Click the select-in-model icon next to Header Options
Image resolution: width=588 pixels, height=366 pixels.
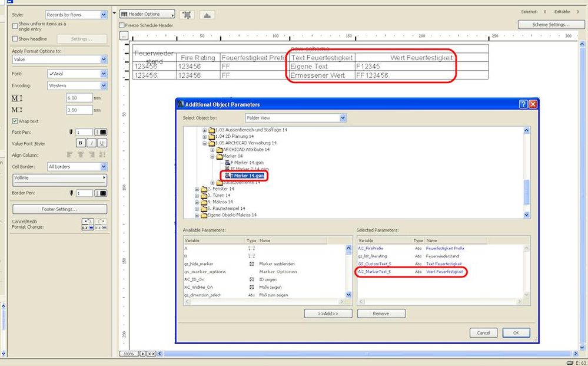187,15
